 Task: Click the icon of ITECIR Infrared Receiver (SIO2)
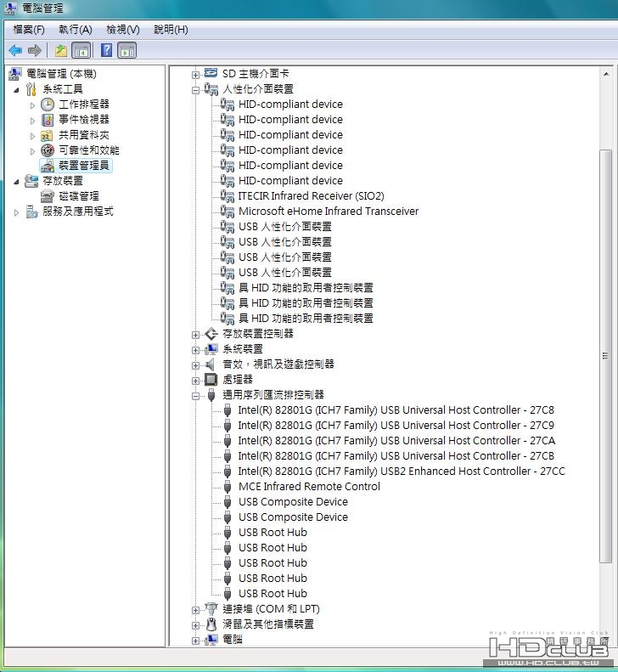pyautogui.click(x=227, y=196)
